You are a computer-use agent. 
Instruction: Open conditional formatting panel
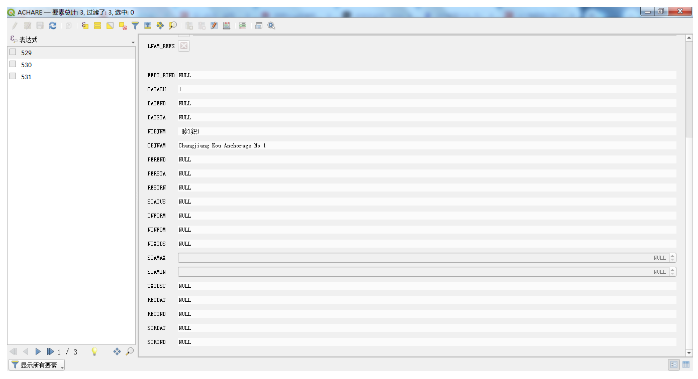243,26
